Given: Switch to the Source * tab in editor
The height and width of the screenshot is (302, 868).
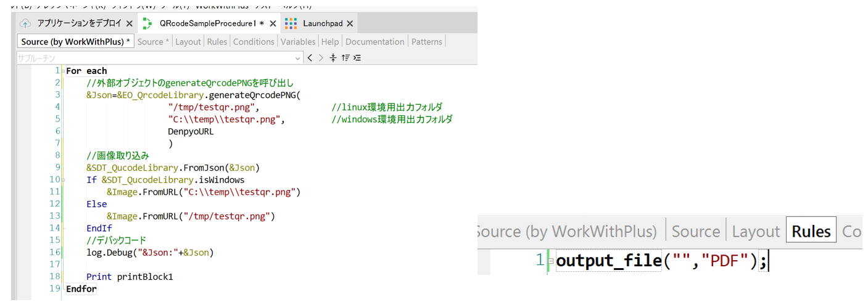Looking at the screenshot, I should coord(154,41).
